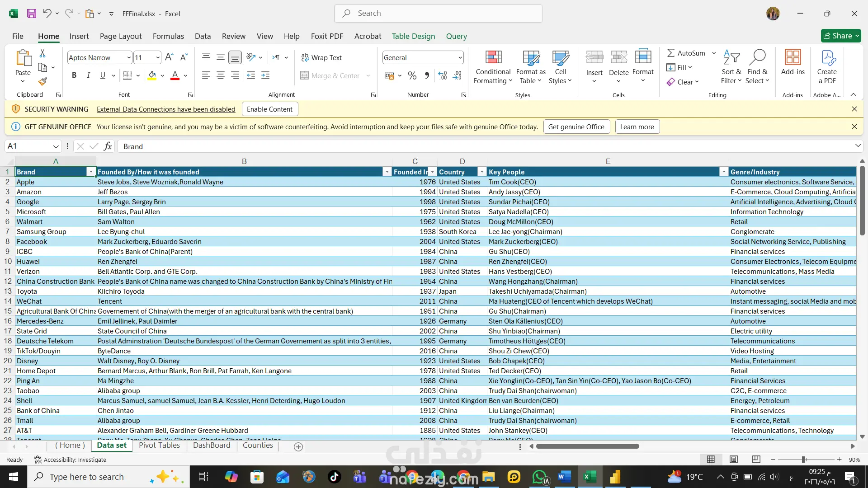This screenshot has width=868, height=488.
Task: Toggle Underline formatting
Action: coord(103,75)
